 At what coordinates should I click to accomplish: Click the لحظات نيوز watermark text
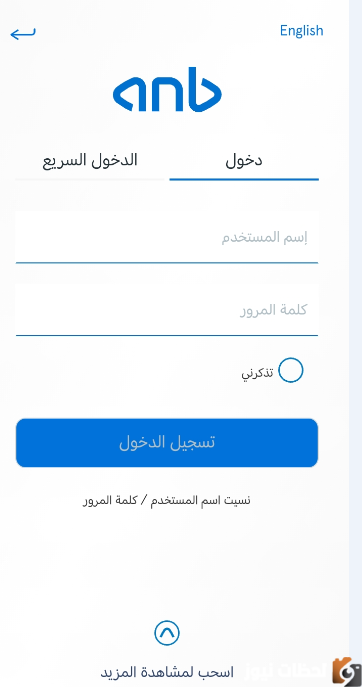pyautogui.click(x=287, y=671)
